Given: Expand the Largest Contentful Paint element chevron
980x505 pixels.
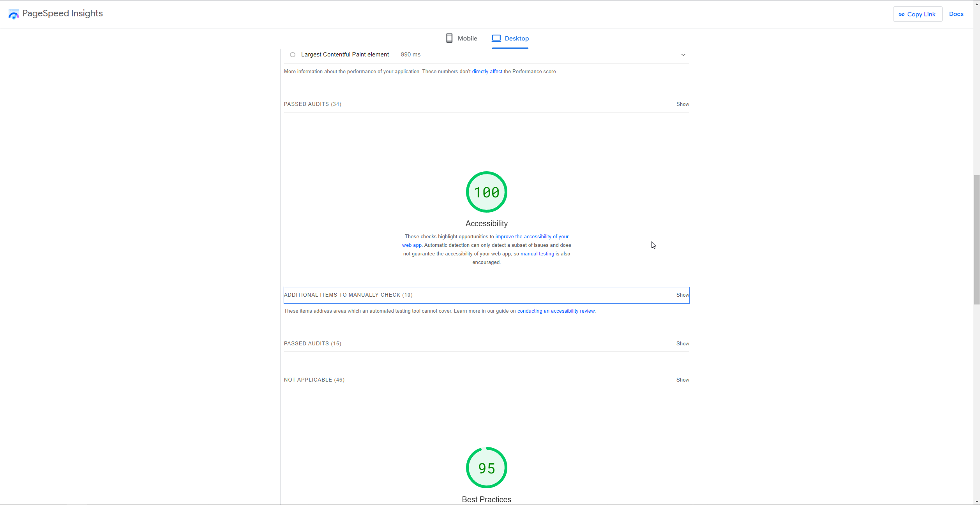Looking at the screenshot, I should pyautogui.click(x=683, y=55).
